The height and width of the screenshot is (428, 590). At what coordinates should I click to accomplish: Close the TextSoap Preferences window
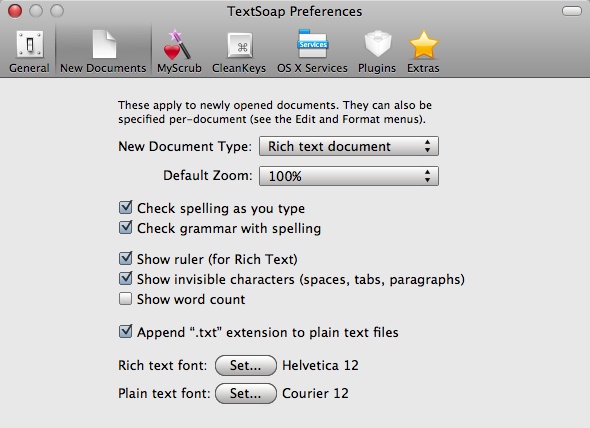pyautogui.click(x=15, y=11)
